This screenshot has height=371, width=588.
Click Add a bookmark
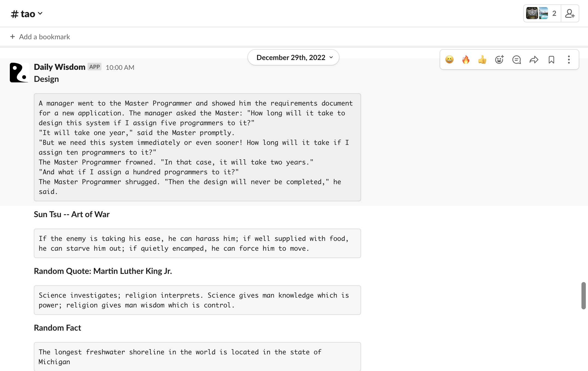coord(44,37)
